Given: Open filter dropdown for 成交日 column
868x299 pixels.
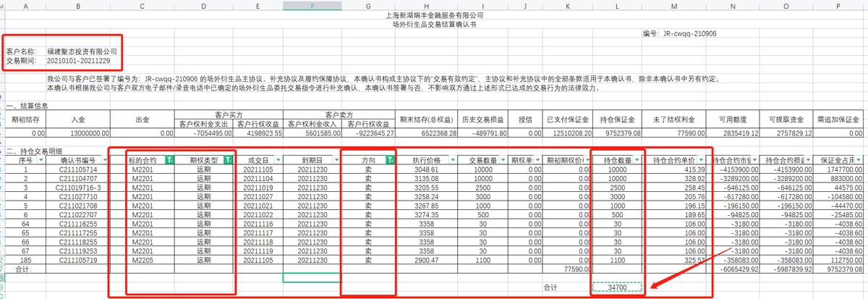Looking at the screenshot, I should (277, 160).
